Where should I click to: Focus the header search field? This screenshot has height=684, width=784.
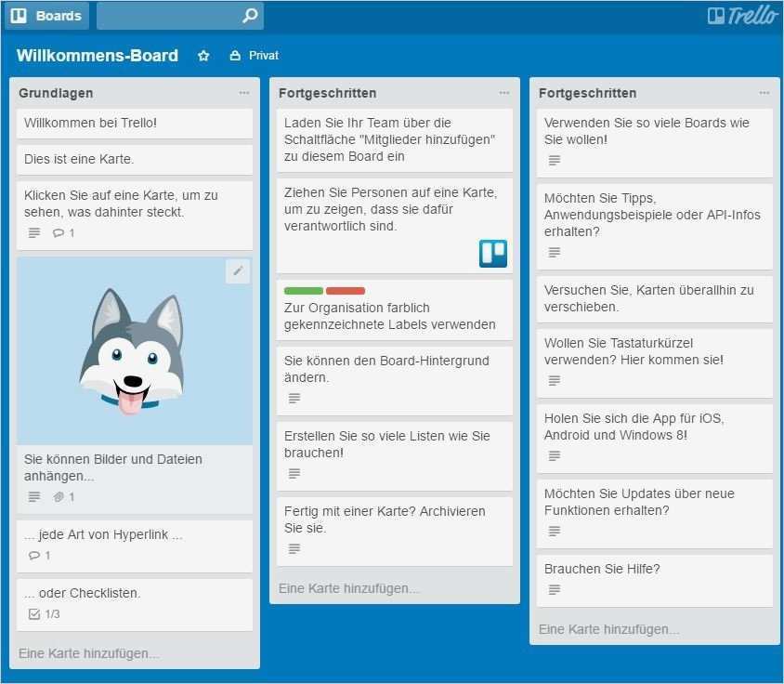(180, 16)
